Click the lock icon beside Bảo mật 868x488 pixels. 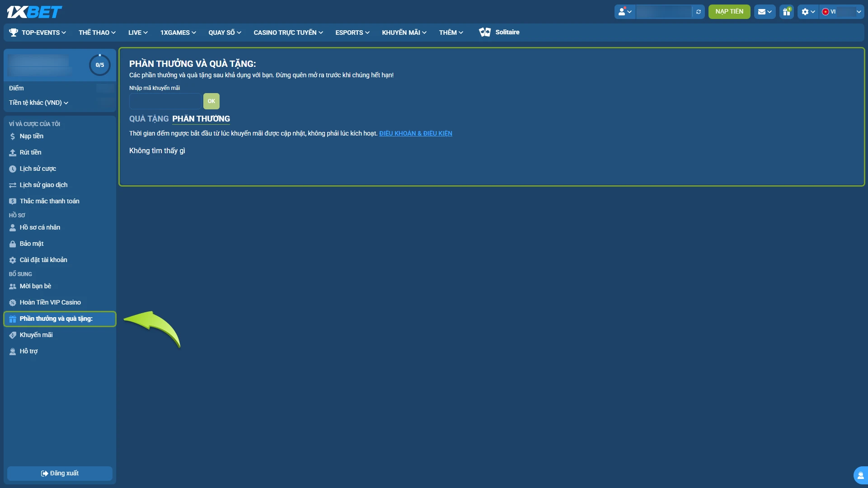click(x=13, y=244)
